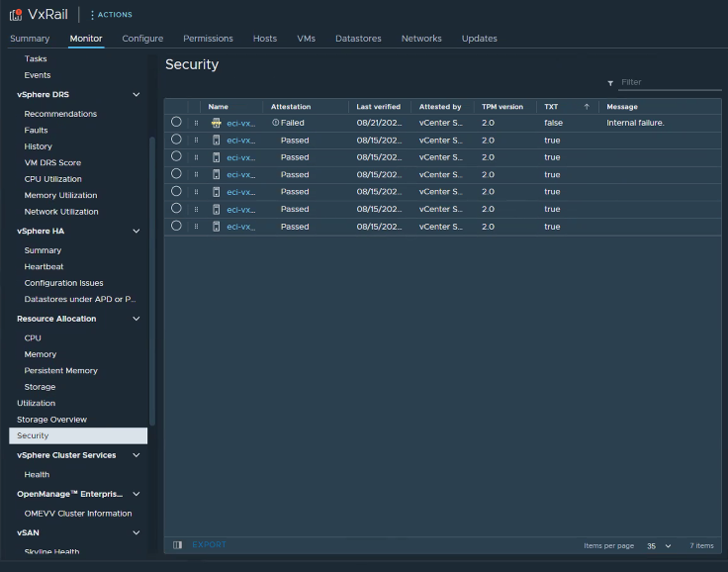Image resolution: width=728 pixels, height=572 pixels.
Task: Click the Failed attestation status icon
Action: pyautogui.click(x=275, y=123)
